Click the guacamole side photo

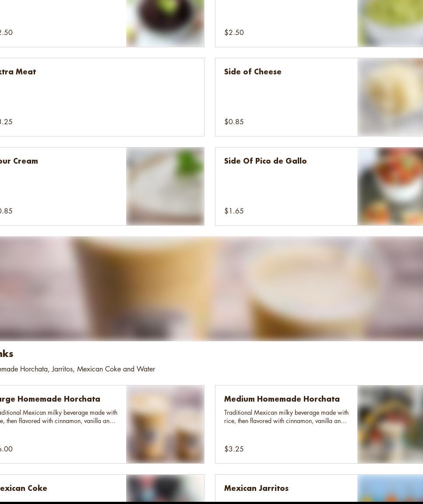pos(390,23)
